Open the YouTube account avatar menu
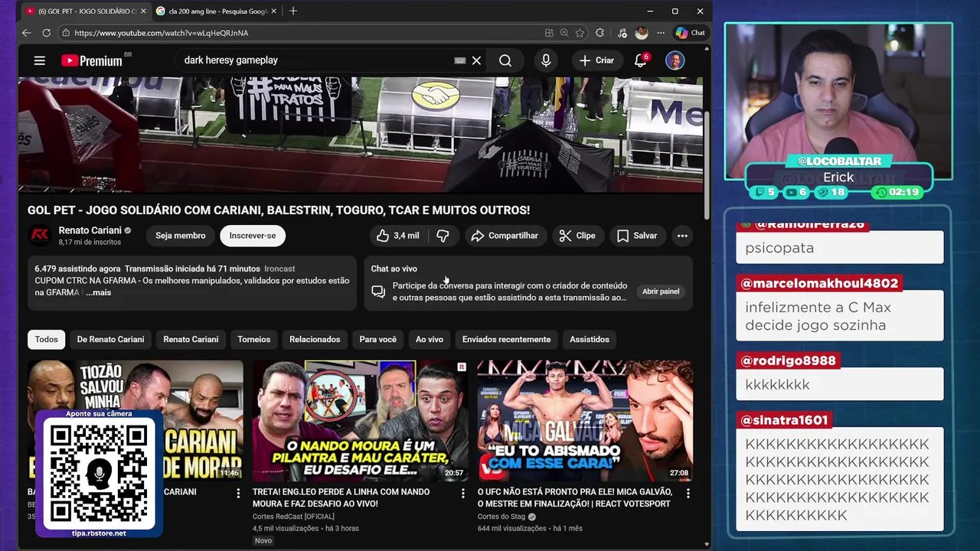980x551 pixels. 675,60
